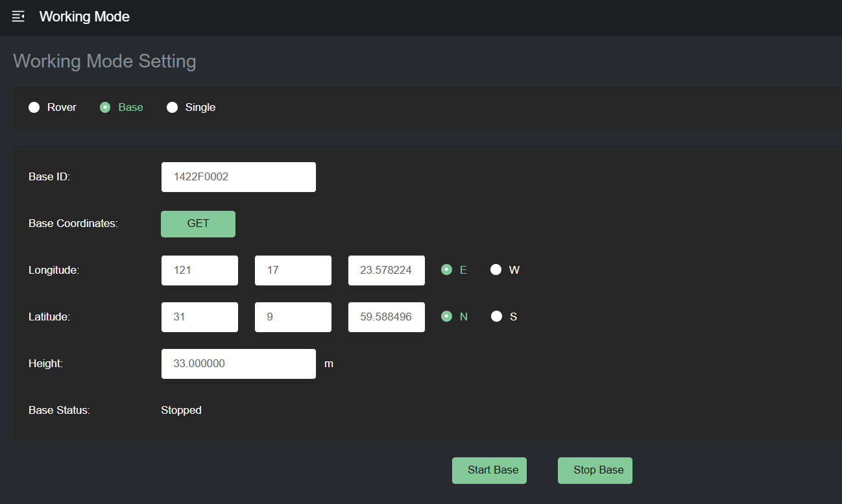842x504 pixels.
Task: Choose South latitude hemisphere
Action: pos(497,317)
